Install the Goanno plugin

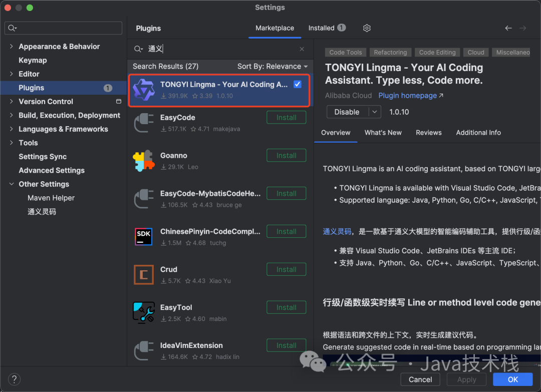pos(287,156)
